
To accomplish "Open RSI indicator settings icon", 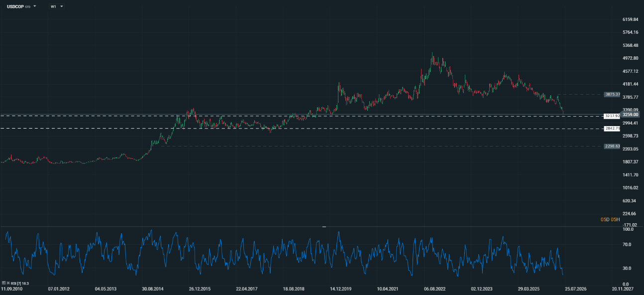I will [x=4, y=283].
